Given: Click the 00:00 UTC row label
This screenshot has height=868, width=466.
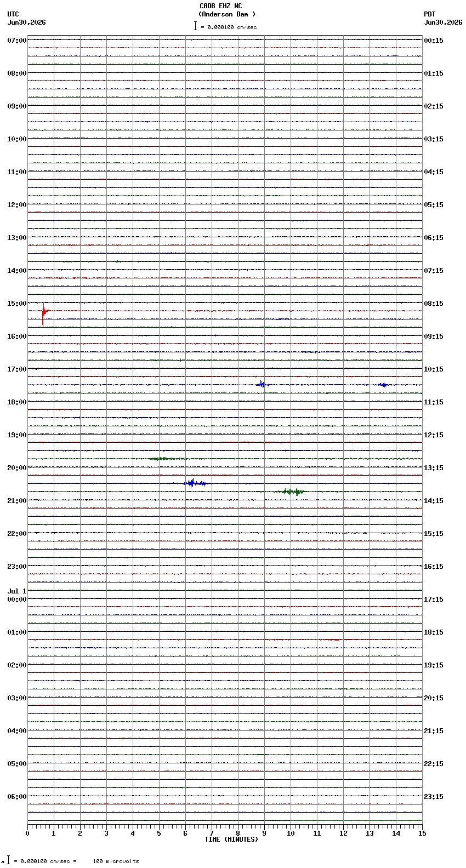Looking at the screenshot, I should (x=17, y=599).
